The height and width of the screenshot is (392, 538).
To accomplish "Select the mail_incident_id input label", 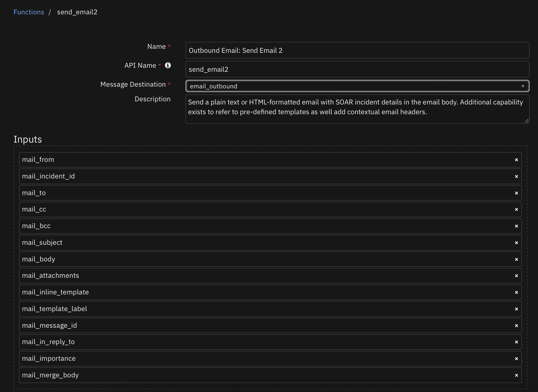I will pos(48,176).
